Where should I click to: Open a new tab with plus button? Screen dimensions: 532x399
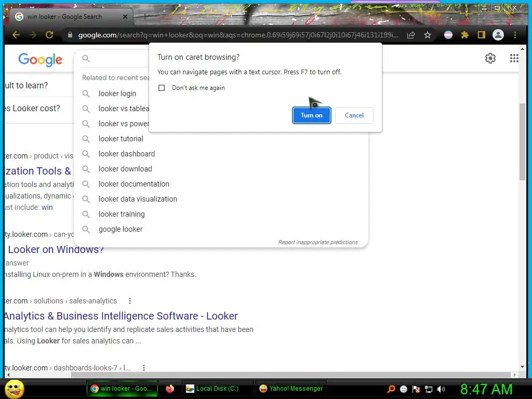point(144,16)
